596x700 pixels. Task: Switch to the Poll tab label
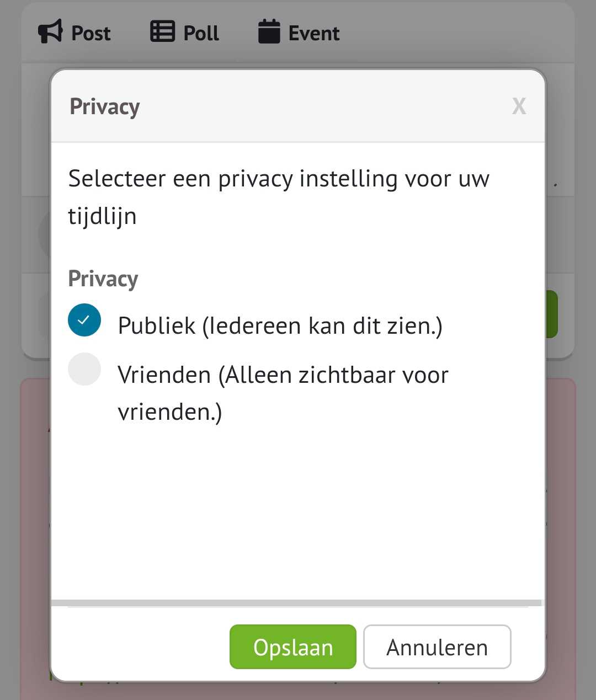point(201,33)
